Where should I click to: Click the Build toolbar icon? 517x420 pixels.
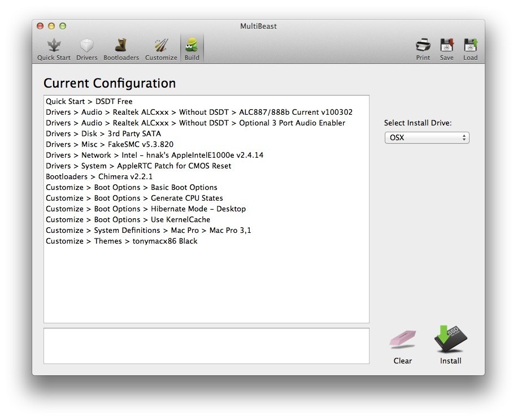click(x=192, y=49)
